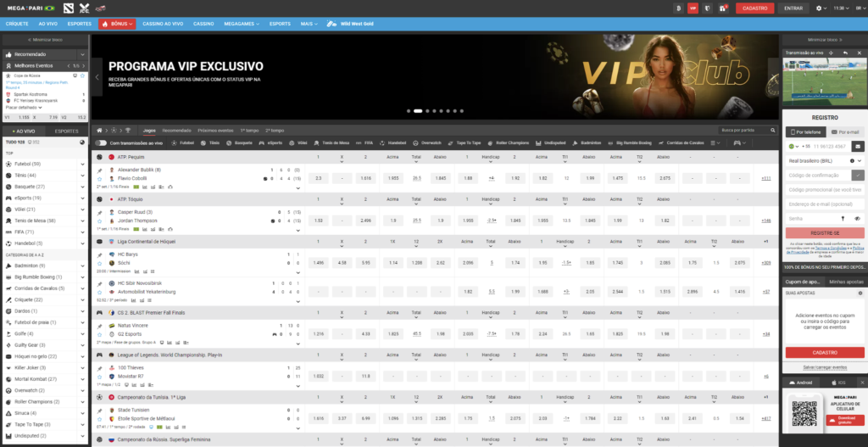Click the globe icon next to TUDO count

[82, 142]
